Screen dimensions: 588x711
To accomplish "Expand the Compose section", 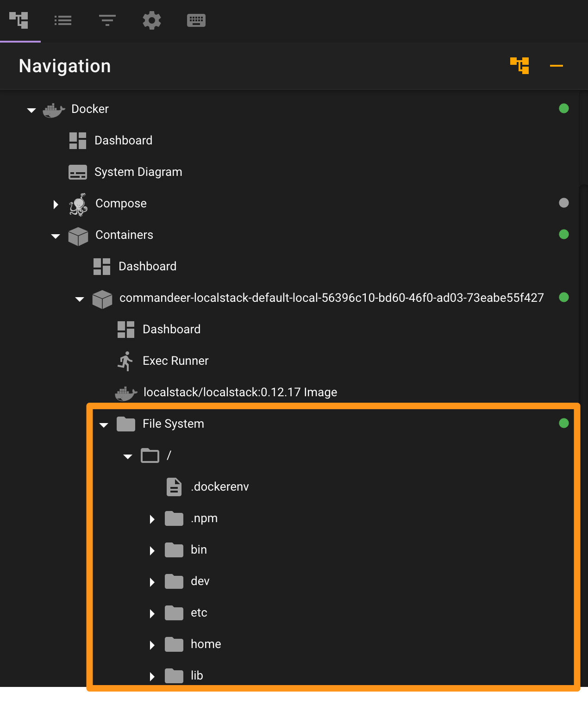I will click(56, 204).
